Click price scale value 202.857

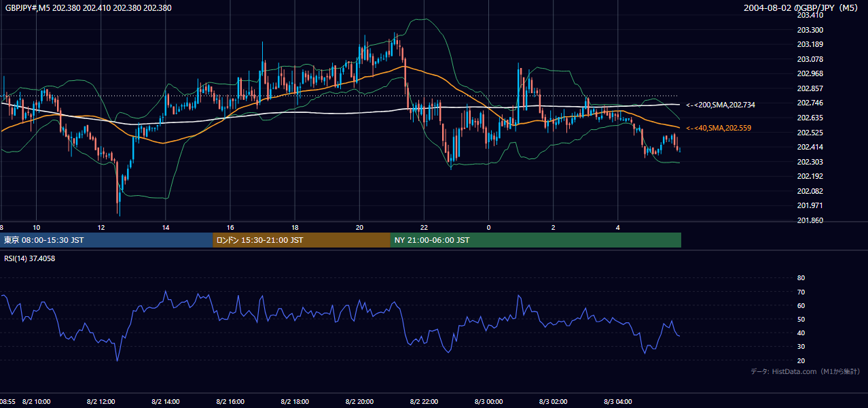[810, 88]
